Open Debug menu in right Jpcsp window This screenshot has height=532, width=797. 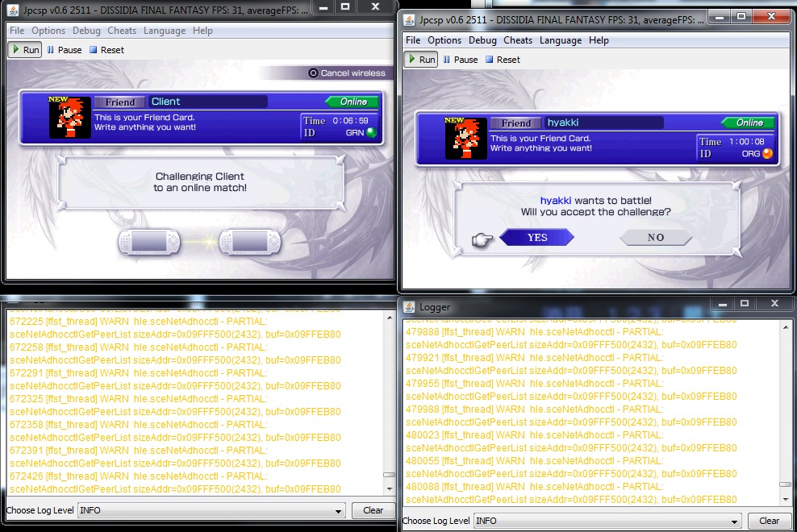(482, 40)
